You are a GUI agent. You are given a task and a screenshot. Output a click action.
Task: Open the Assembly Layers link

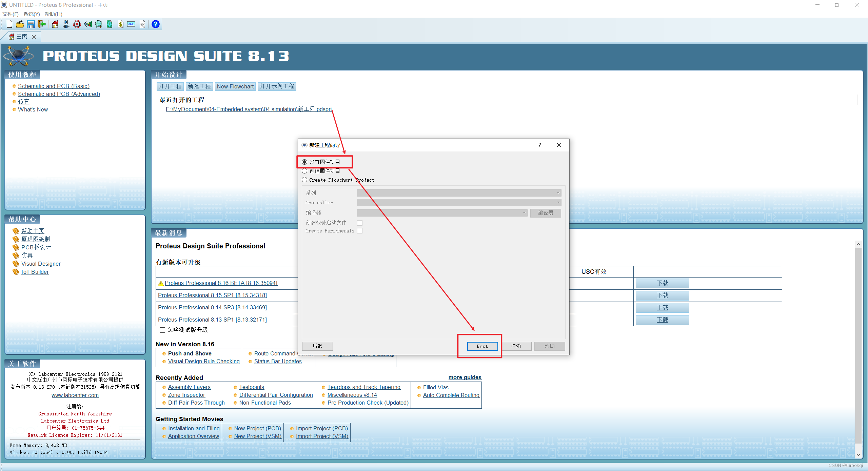189,387
